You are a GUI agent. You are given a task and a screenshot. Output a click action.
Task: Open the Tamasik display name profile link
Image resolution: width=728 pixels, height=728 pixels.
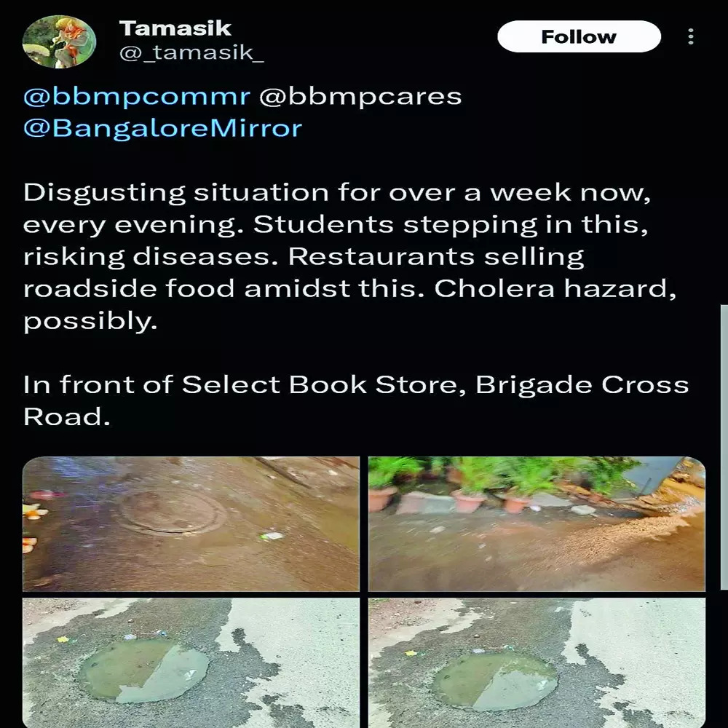click(175, 28)
